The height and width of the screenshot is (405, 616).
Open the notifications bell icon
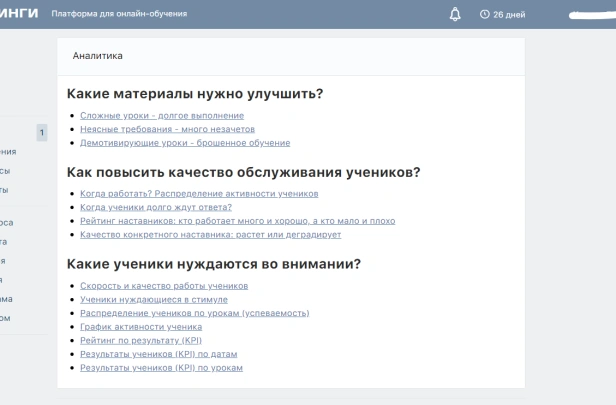(456, 15)
